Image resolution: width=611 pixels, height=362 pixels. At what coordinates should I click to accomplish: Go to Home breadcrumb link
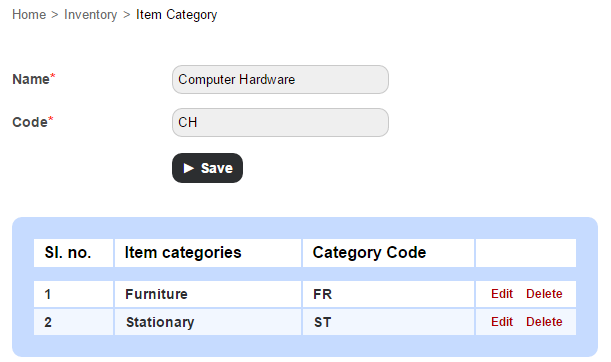point(29,14)
